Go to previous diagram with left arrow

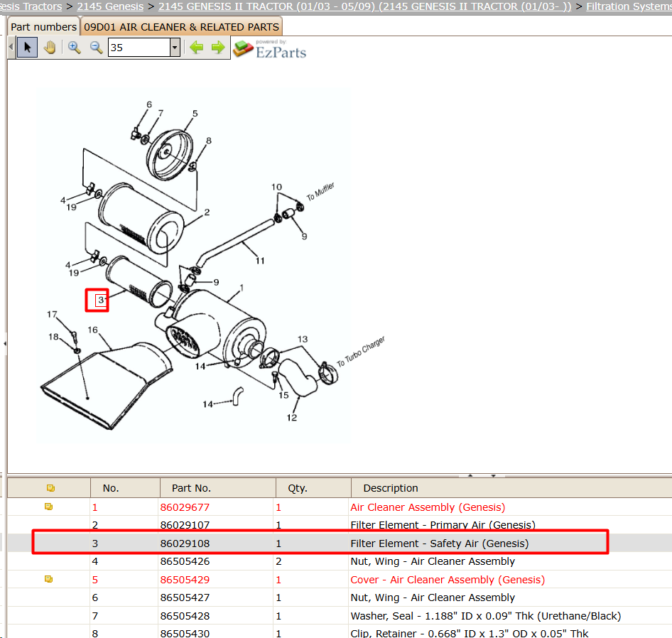point(196,47)
